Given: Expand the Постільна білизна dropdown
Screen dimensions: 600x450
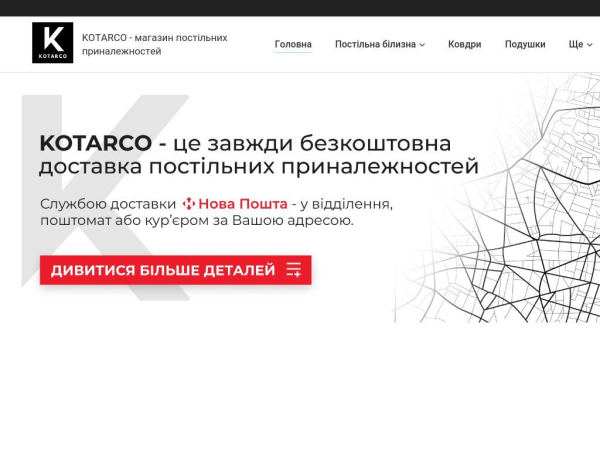Looking at the screenshot, I should 380,44.
